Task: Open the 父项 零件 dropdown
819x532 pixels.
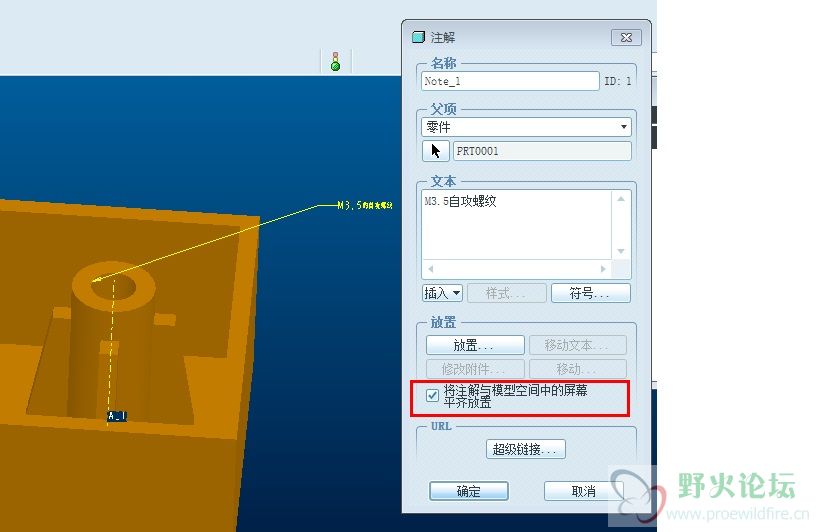Action: pos(526,127)
